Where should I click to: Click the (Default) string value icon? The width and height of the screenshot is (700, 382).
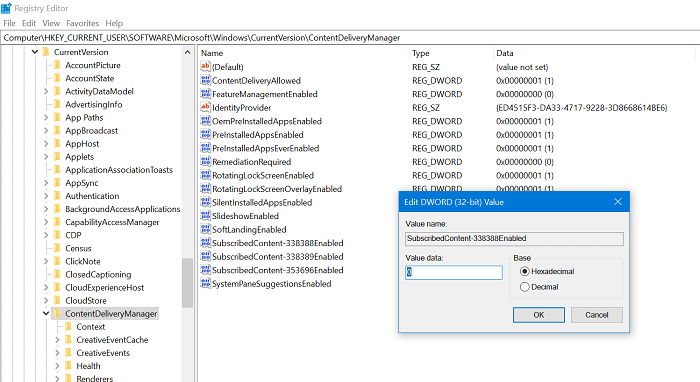[205, 67]
